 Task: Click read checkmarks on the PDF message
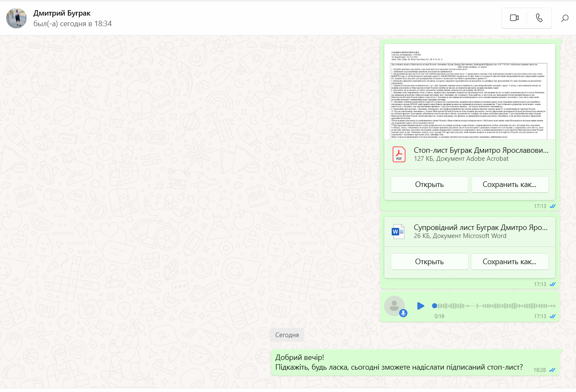tap(552, 206)
